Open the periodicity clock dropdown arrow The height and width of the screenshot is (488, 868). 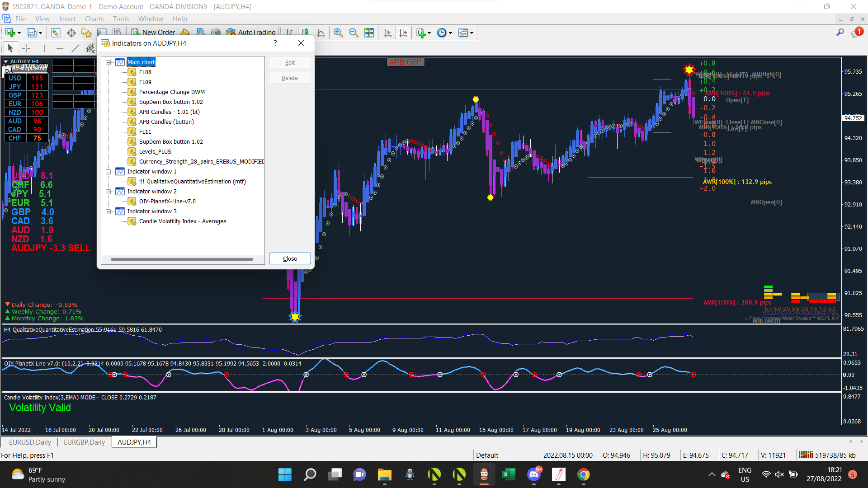[x=450, y=33]
